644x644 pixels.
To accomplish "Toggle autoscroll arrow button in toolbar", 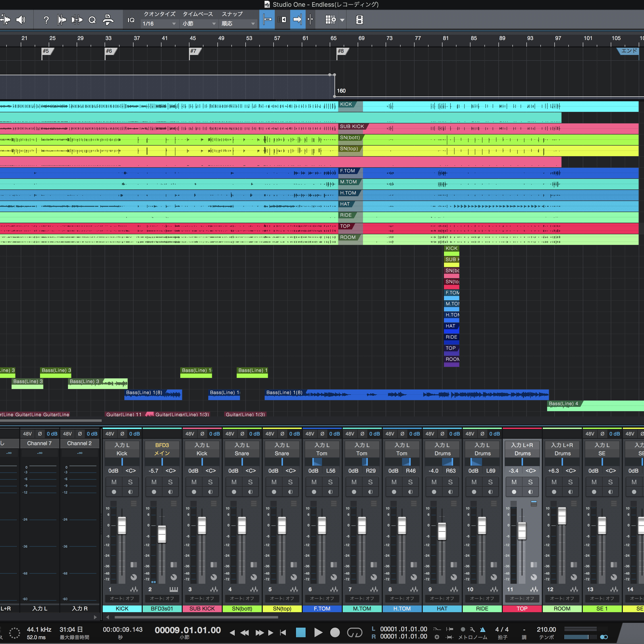I will click(297, 19).
